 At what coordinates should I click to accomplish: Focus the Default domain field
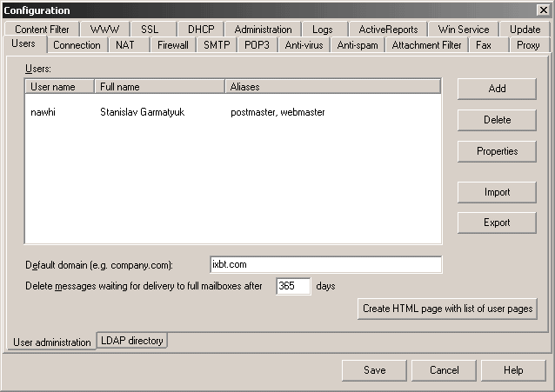[325, 264]
